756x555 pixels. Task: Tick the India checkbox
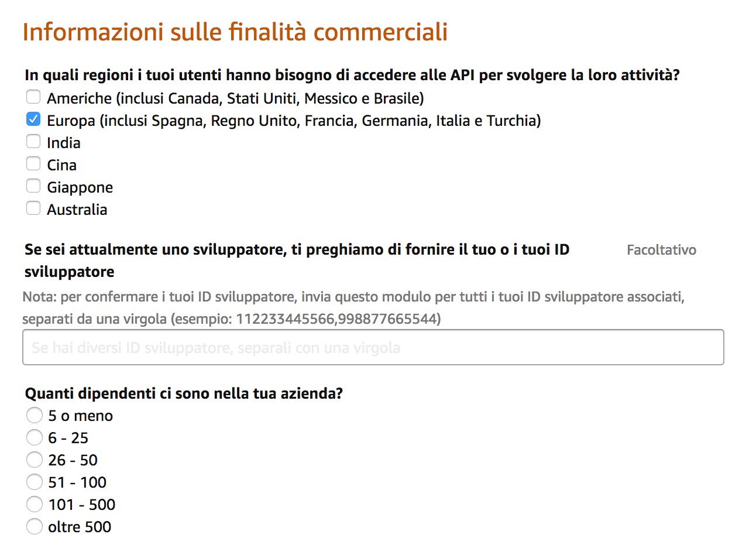click(33, 141)
